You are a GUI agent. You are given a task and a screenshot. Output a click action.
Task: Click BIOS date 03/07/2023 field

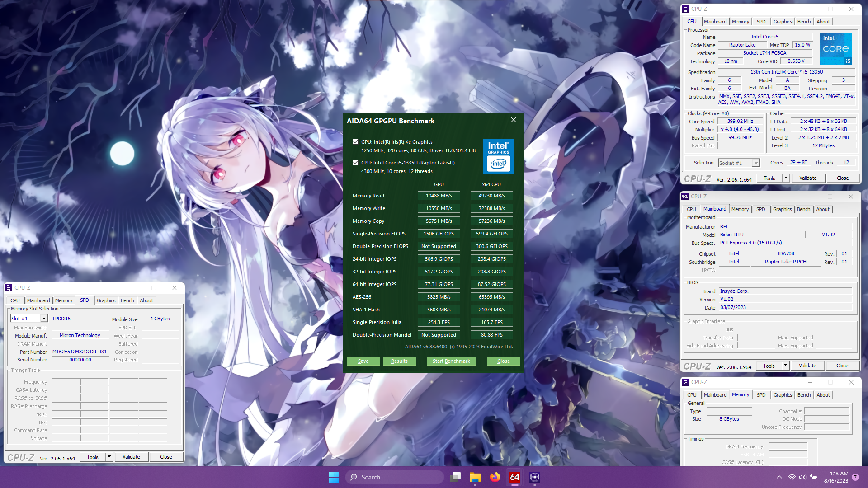pos(786,307)
